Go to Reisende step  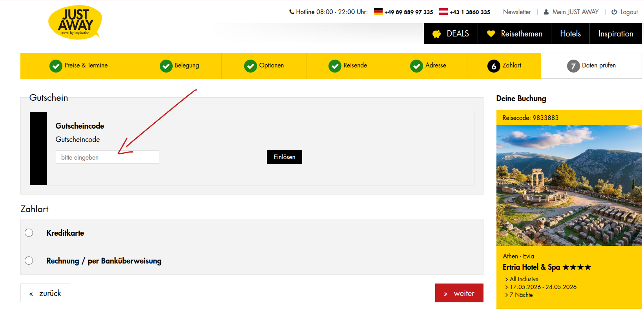(x=348, y=66)
